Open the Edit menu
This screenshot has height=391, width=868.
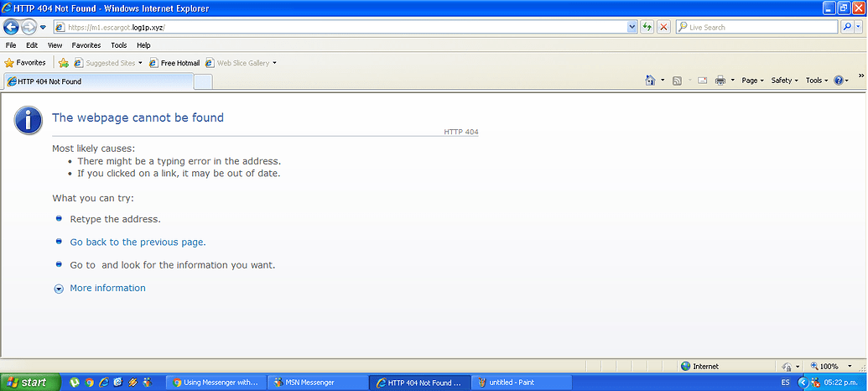(32, 45)
